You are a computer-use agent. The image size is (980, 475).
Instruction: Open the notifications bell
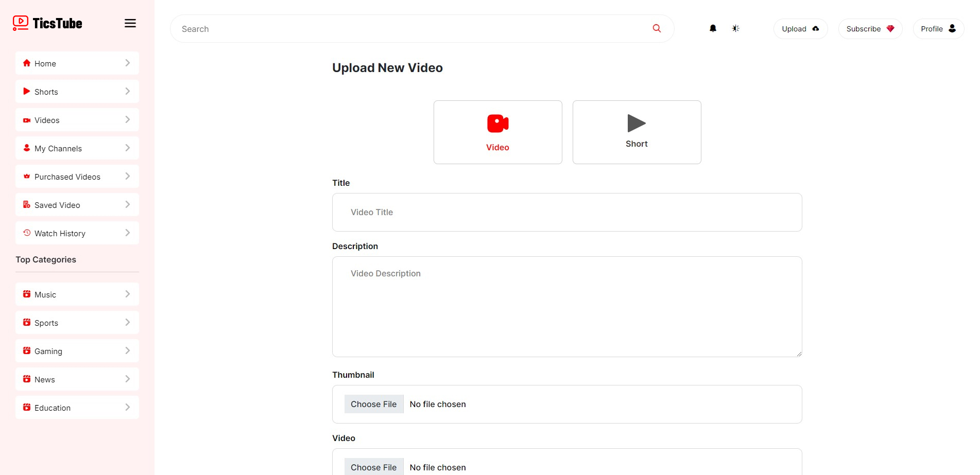[713, 28]
